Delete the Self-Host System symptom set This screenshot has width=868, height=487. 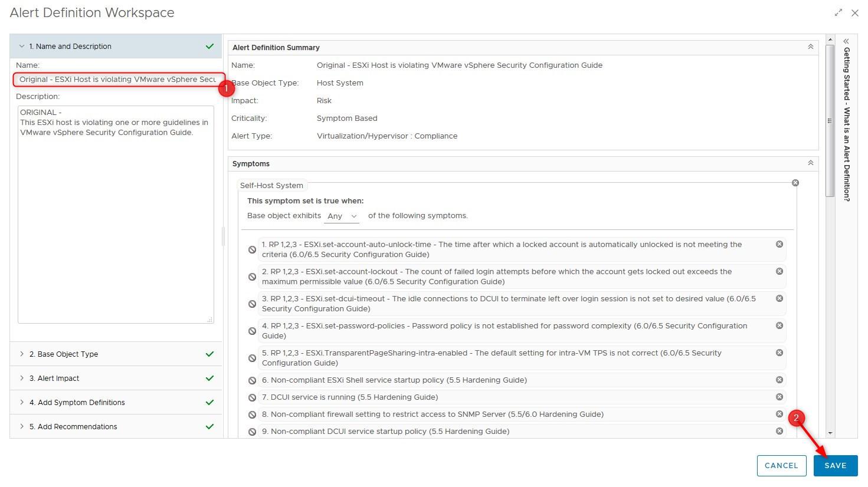pos(795,183)
